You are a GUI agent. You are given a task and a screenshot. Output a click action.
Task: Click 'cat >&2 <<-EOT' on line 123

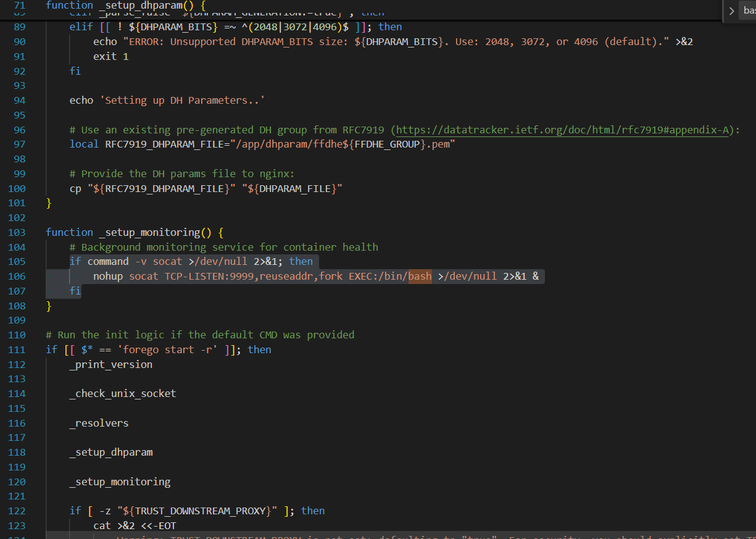[x=135, y=525]
